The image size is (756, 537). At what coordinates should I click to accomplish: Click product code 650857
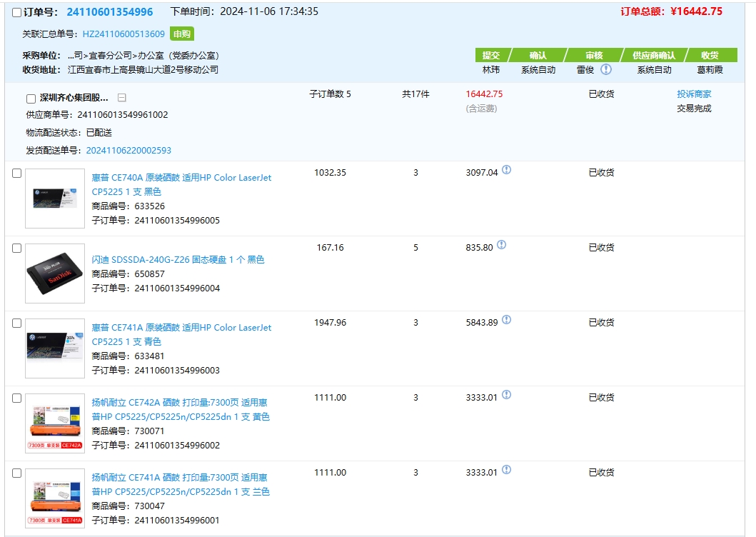(x=149, y=274)
